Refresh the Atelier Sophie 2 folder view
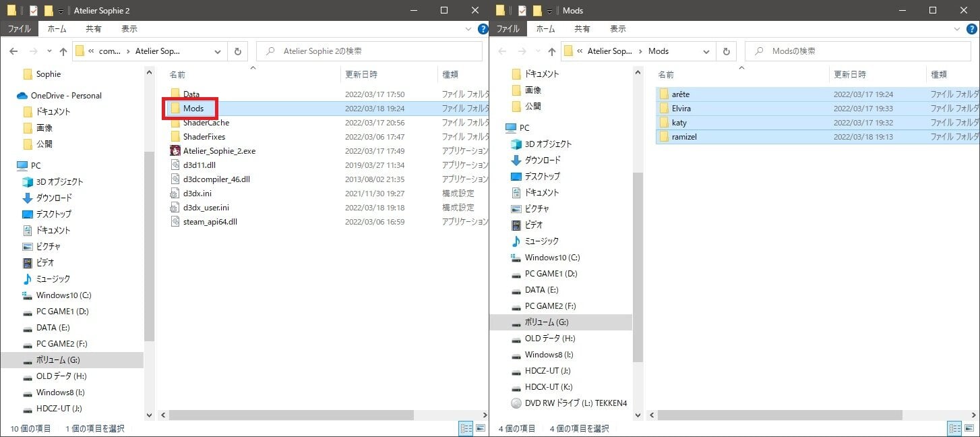The height and width of the screenshot is (437, 980). click(x=237, y=51)
